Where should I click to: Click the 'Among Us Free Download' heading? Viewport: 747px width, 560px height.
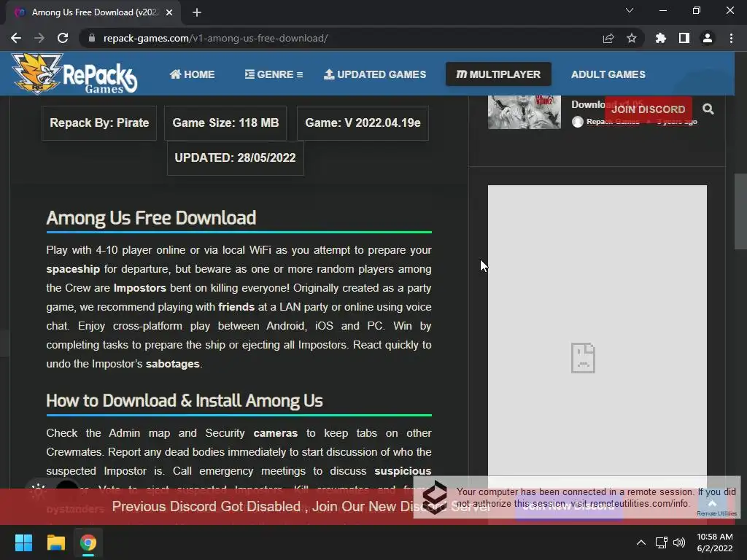[x=151, y=217]
